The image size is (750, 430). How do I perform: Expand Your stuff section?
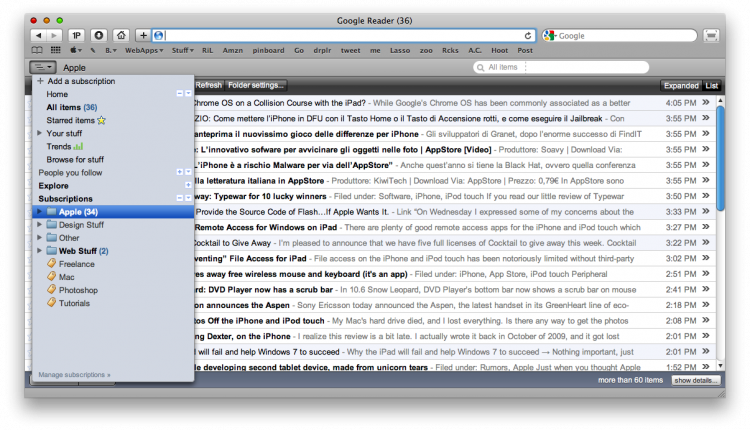click(x=40, y=133)
